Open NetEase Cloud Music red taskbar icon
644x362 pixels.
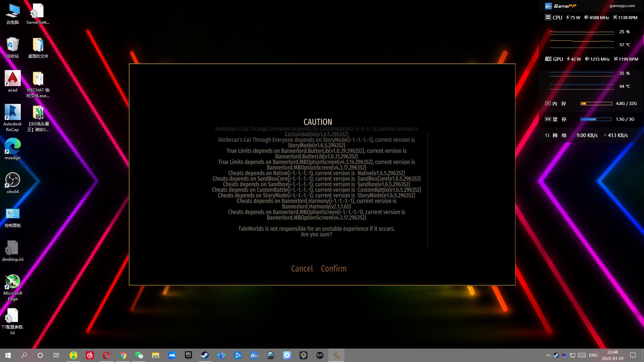90,355
